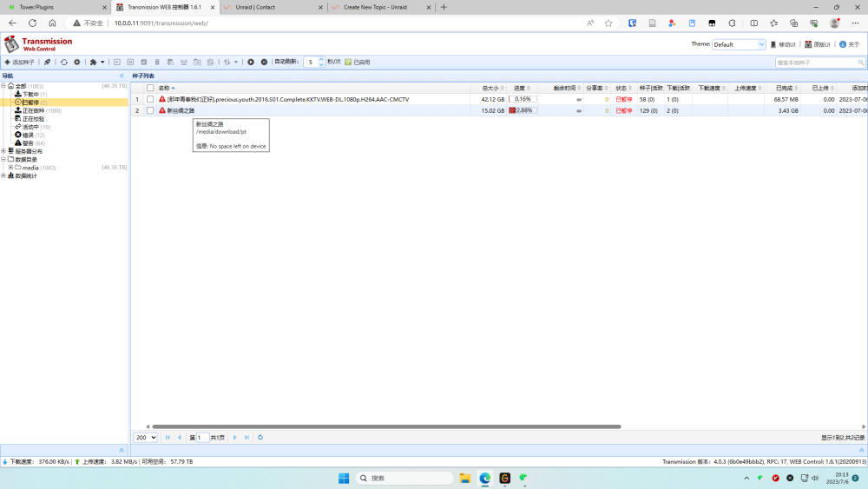Select 下载中 in navigation tree
This screenshot has width=868, height=489.
(30, 94)
